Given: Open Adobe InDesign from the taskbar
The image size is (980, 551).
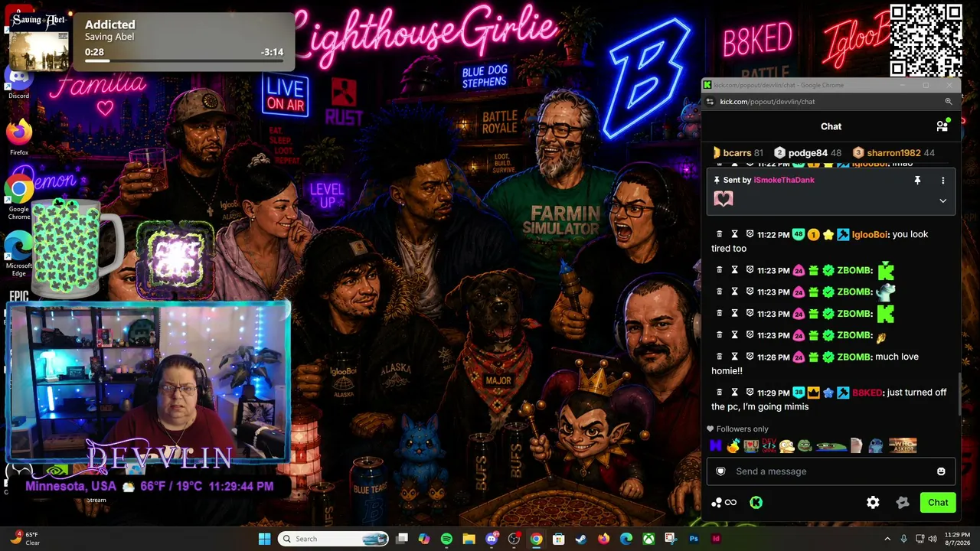Looking at the screenshot, I should [716, 539].
